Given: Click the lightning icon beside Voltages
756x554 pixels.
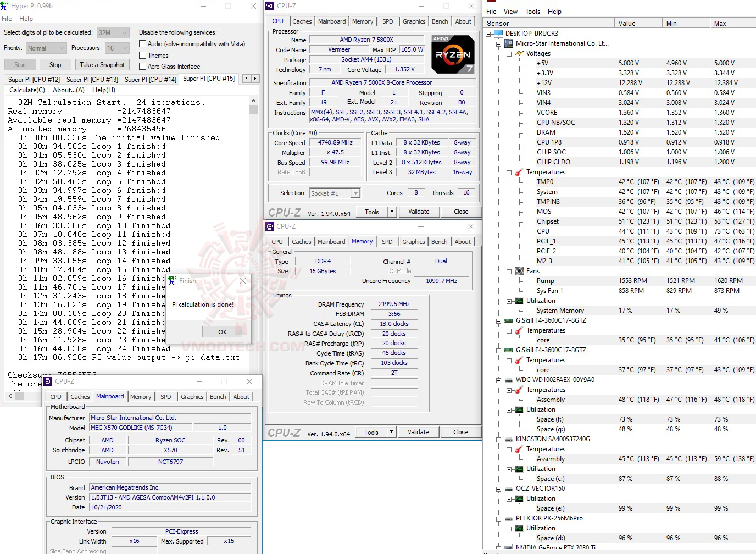Looking at the screenshot, I should point(519,53).
